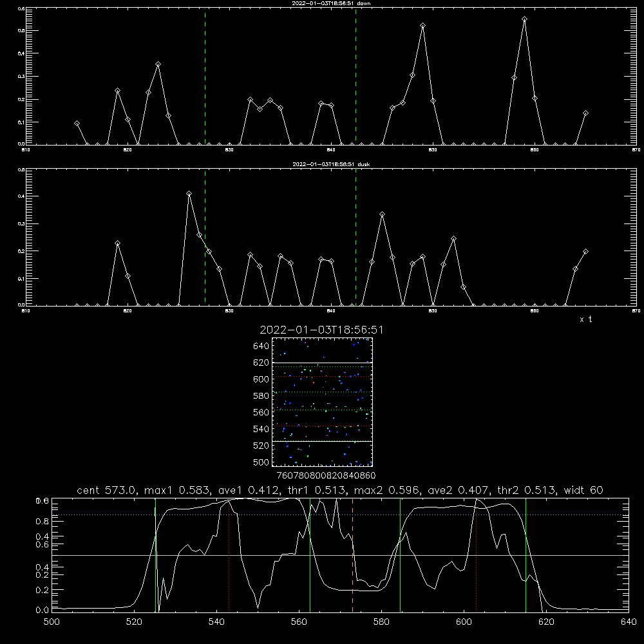Click the 'widt 60' value in the stats line
This screenshot has width=644, height=644.
coord(583,490)
